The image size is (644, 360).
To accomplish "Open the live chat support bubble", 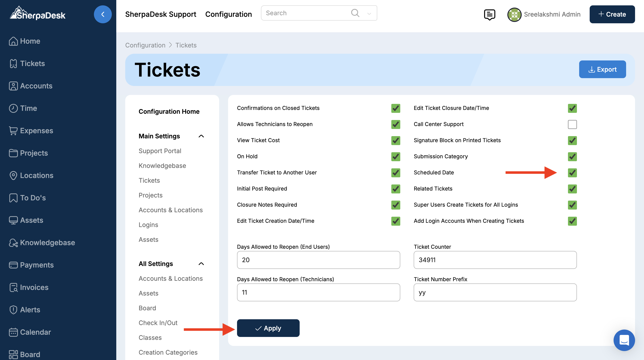I will (624, 340).
